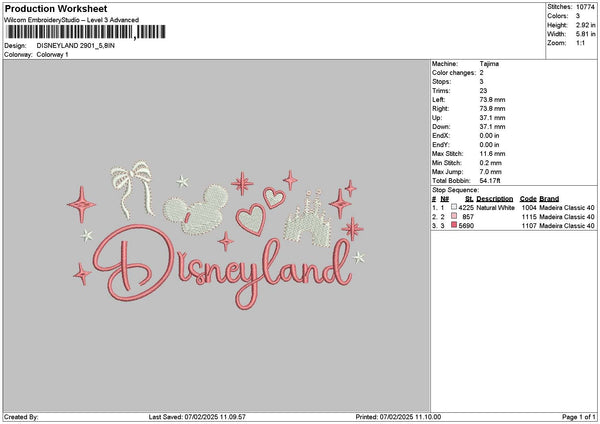The image size is (600, 424).
Task: Click the light pink 1115 thread swatch
Action: [x=454, y=217]
